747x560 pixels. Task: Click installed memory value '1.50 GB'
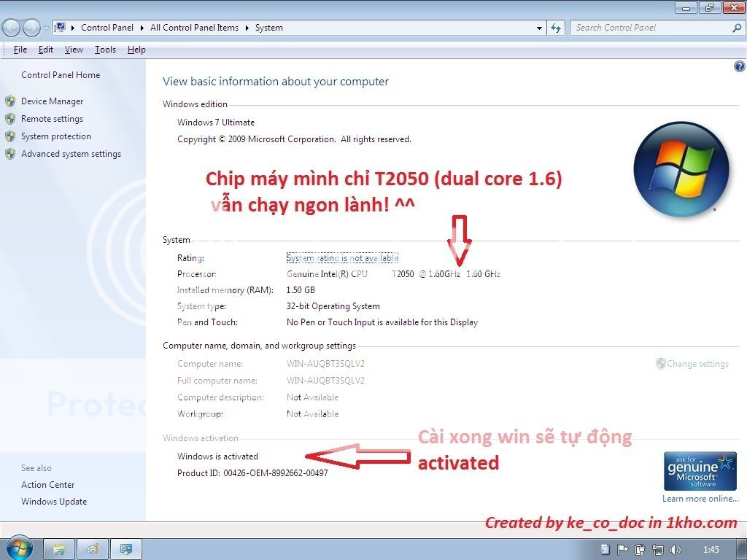(301, 290)
